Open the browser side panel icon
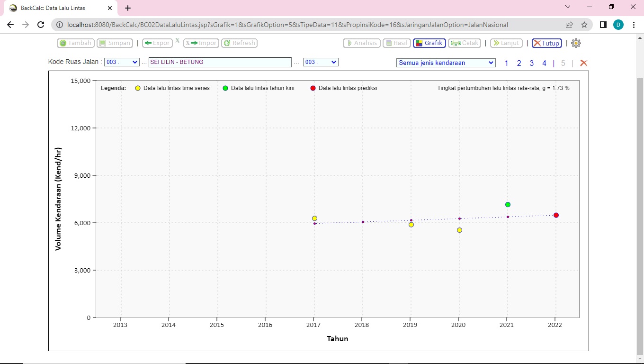Image resolution: width=644 pixels, height=364 pixels. [x=603, y=25]
